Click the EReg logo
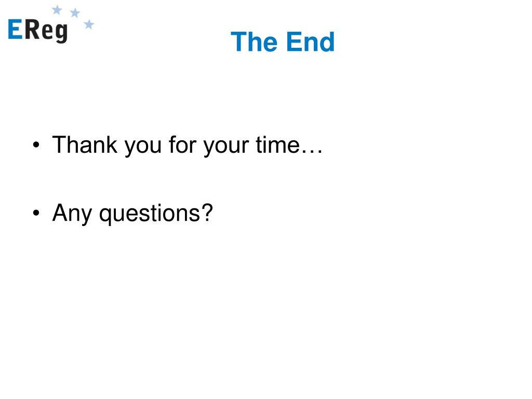The width and height of the screenshot is (532, 399). (51, 24)
